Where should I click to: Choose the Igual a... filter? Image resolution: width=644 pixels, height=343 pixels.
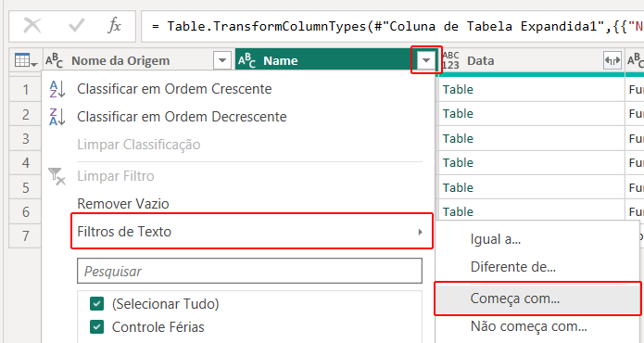click(x=496, y=239)
